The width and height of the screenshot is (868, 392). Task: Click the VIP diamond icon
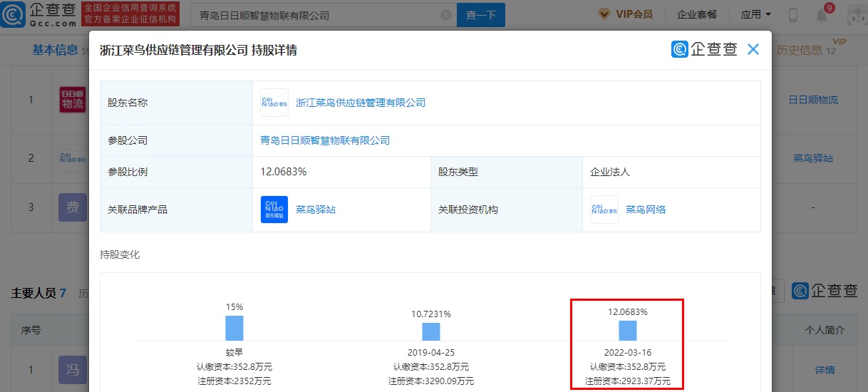pos(604,14)
